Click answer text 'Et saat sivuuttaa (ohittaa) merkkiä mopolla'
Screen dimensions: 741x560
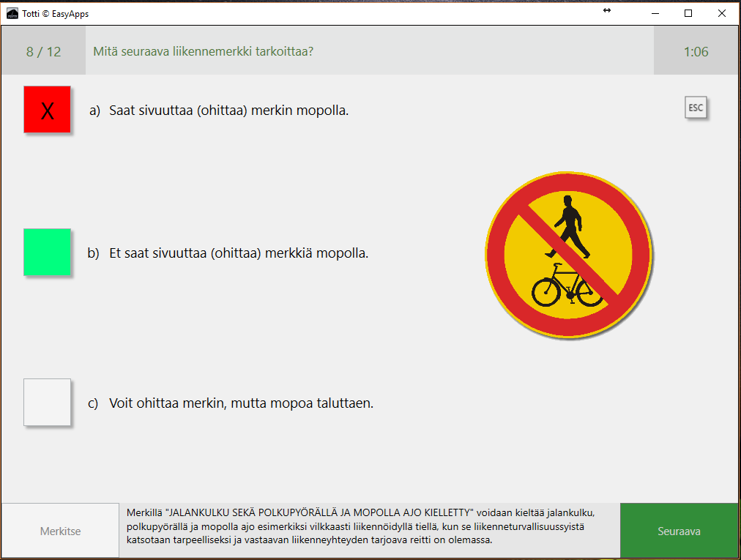[x=238, y=253]
